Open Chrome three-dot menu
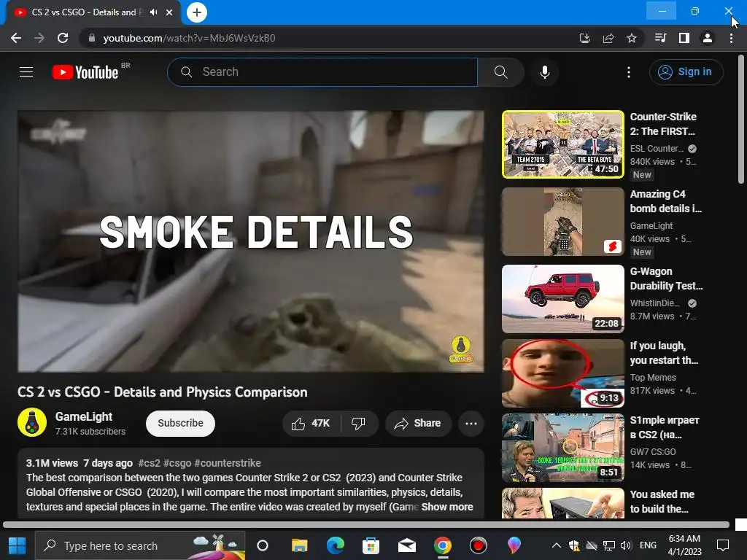 pos(731,38)
